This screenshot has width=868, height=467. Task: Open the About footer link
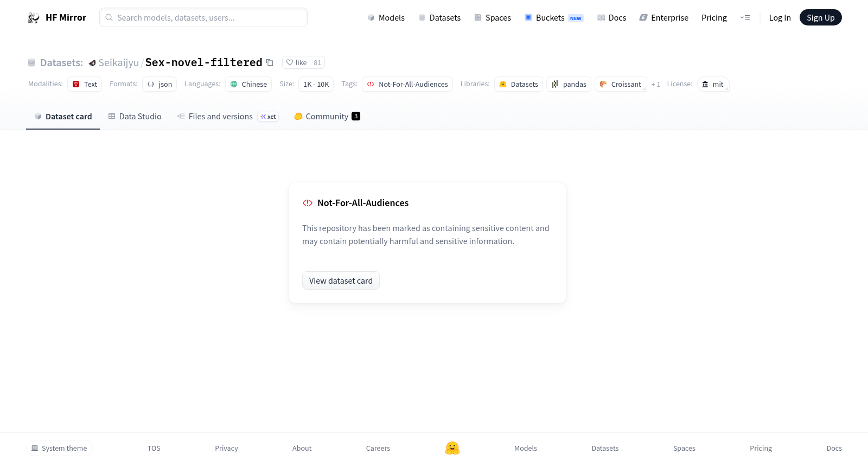click(x=302, y=448)
